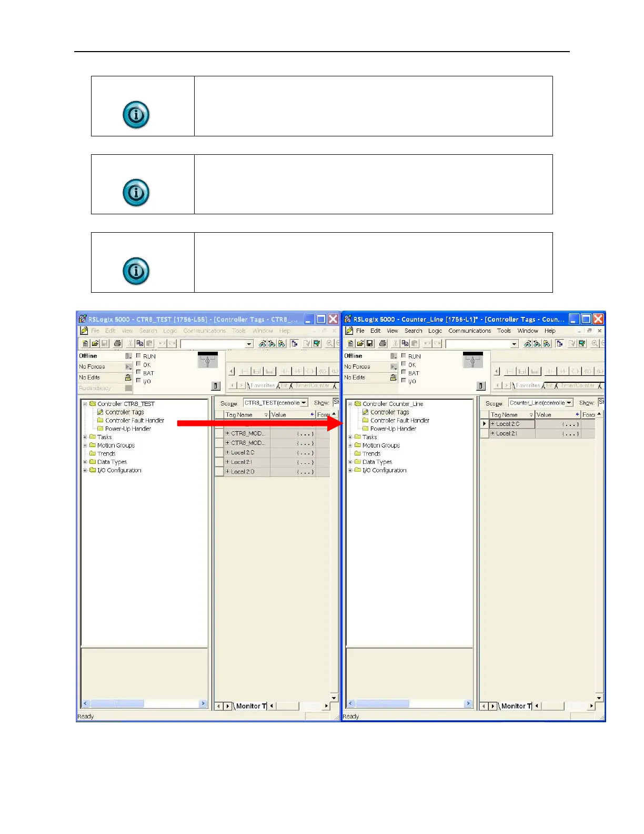Click No Edits lock icon in Counter_Line window
Image resolution: width=644 pixels, height=834 pixels.
[393, 378]
